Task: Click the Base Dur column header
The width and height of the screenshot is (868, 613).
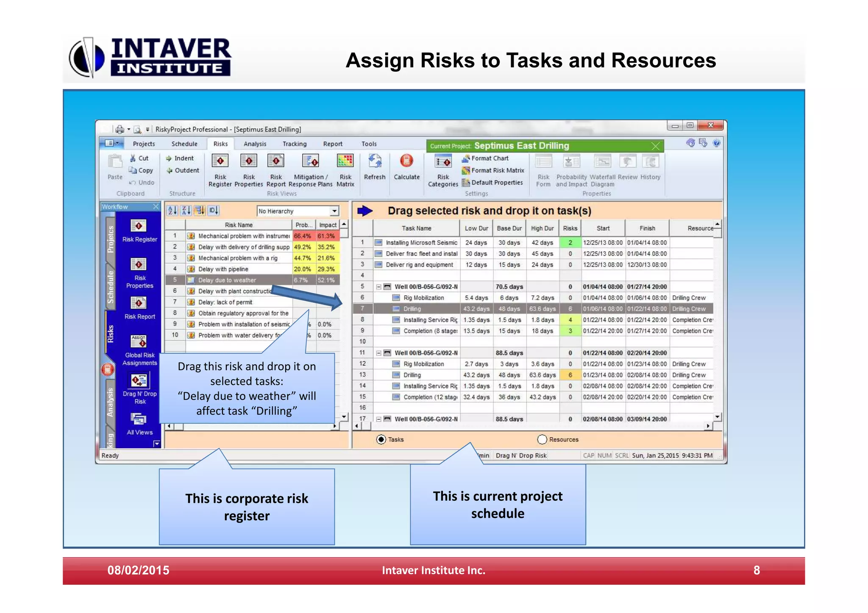Action: point(509,228)
